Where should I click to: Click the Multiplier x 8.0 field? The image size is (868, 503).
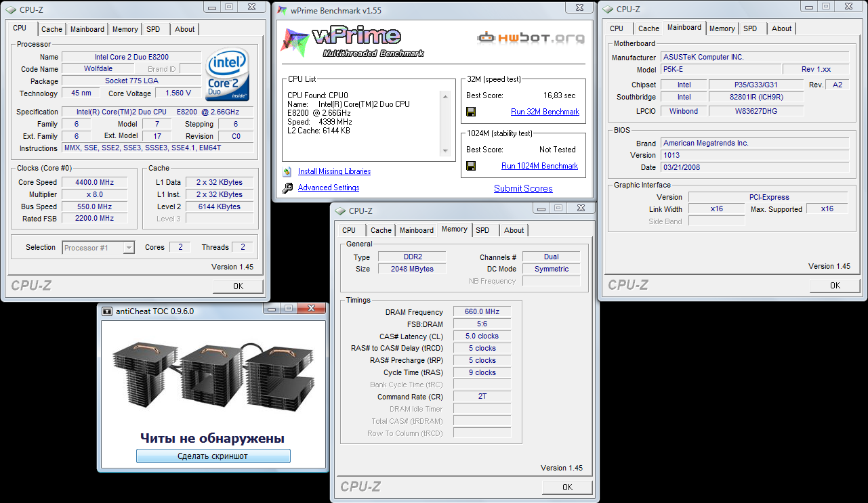95,195
